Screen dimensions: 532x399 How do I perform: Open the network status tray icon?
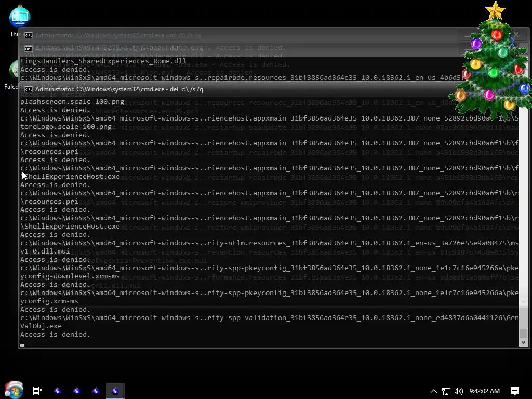pyautogui.click(x=446, y=391)
